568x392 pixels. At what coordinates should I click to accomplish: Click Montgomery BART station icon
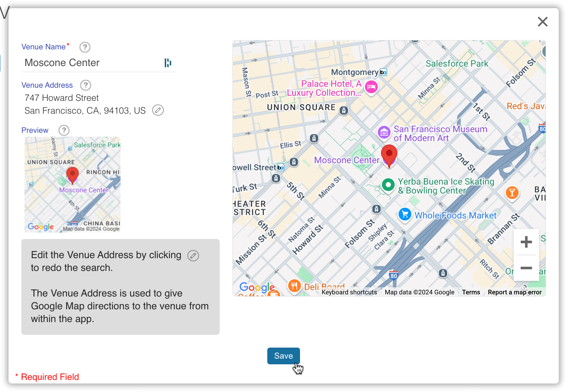[x=383, y=72]
